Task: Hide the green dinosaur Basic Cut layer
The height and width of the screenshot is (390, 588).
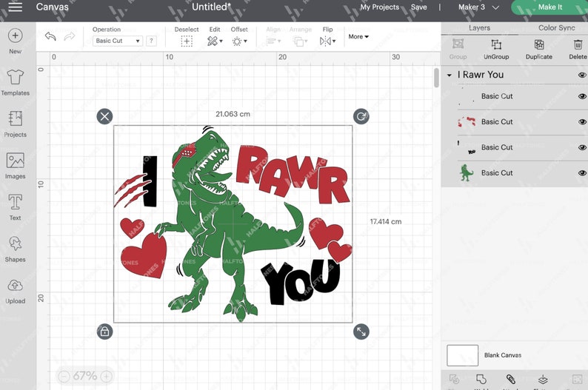Action: click(582, 172)
